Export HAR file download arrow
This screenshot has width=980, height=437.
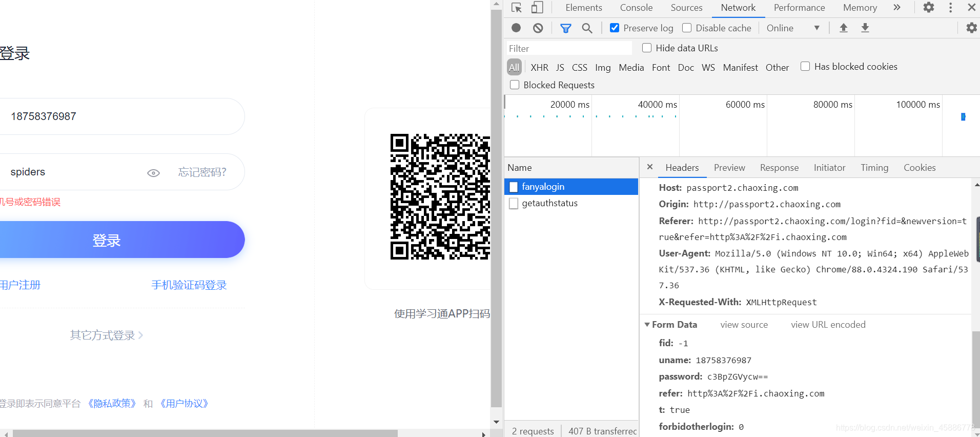pos(865,28)
